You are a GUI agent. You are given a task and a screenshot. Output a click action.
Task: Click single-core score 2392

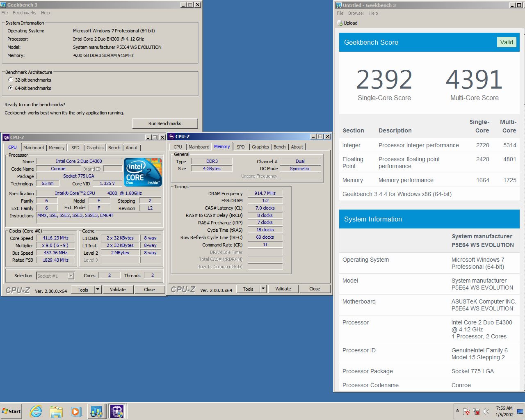[x=384, y=79]
